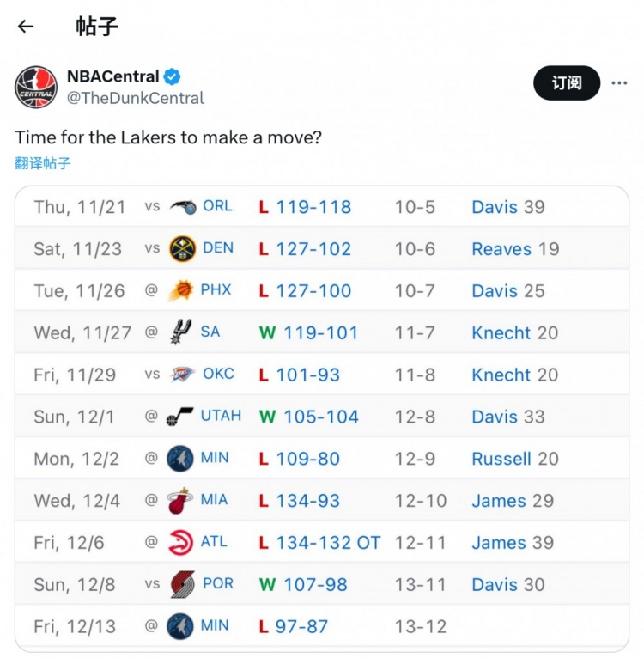The height and width of the screenshot is (658, 644).
Task: Click the Atlanta Hawks logo
Action: point(181,543)
